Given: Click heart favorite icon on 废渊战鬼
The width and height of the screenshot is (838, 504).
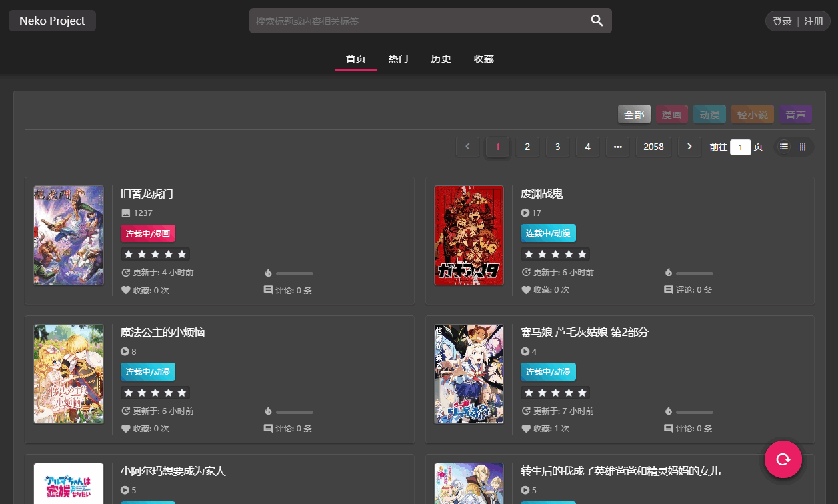Looking at the screenshot, I should (x=525, y=290).
